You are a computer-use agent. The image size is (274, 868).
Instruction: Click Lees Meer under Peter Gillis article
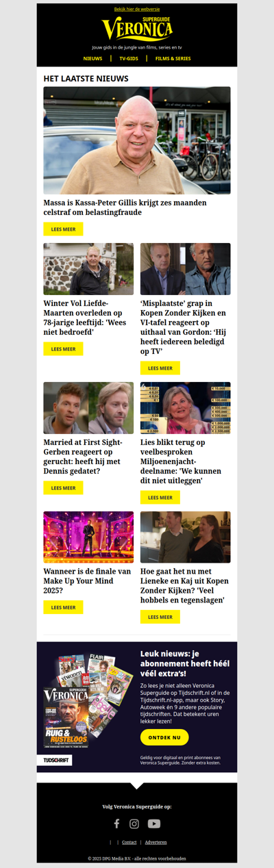pos(63,229)
